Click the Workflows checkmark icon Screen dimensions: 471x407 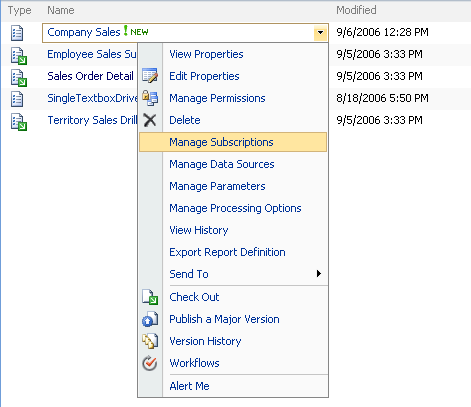click(150, 363)
